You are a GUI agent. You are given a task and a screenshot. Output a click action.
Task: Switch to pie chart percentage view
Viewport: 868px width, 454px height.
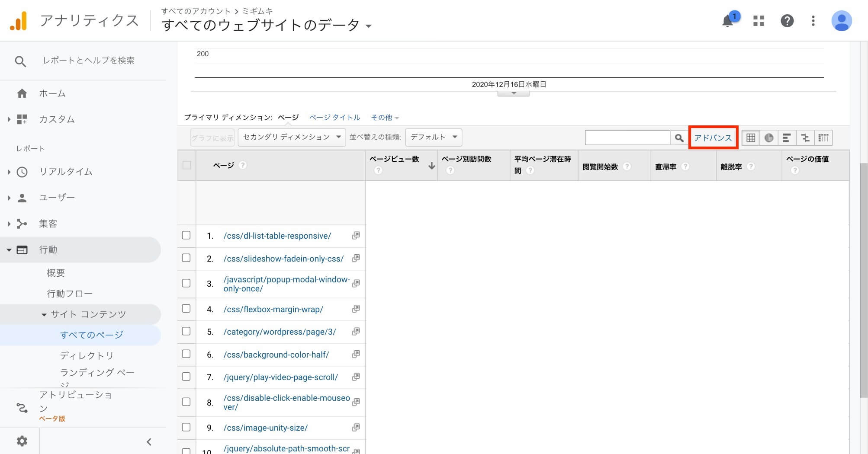[x=769, y=138]
